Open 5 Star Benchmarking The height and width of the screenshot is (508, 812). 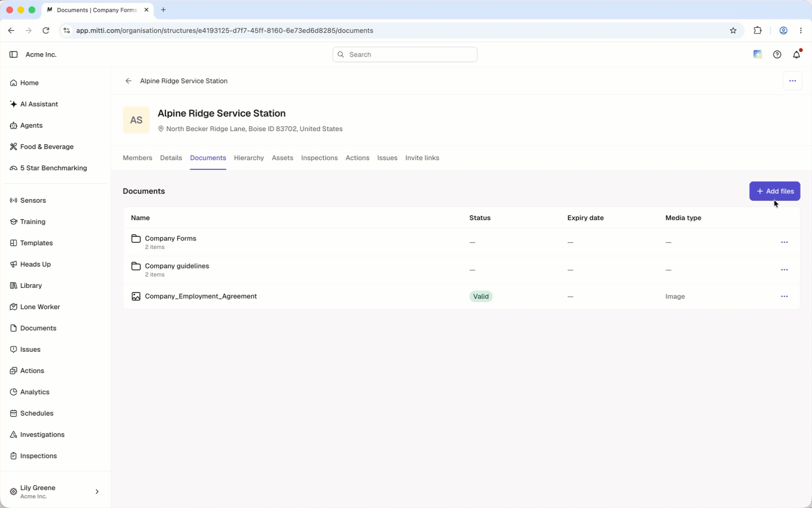pos(48,168)
